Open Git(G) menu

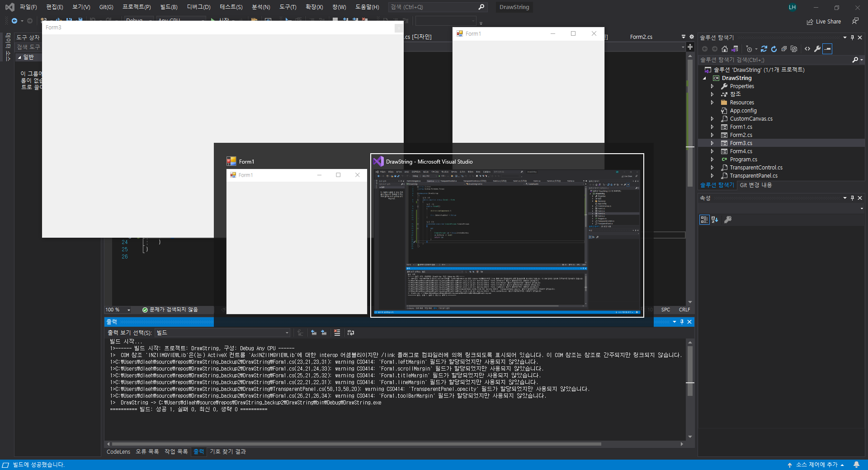tap(106, 7)
